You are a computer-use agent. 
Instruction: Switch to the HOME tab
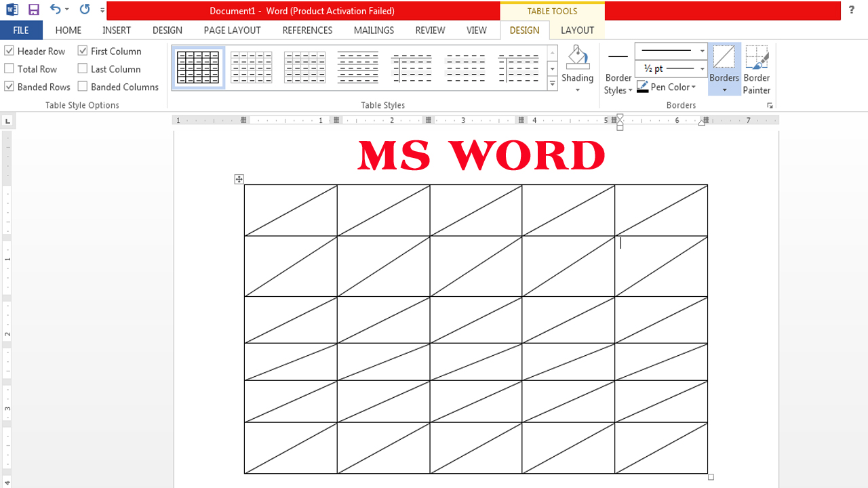pos(68,30)
